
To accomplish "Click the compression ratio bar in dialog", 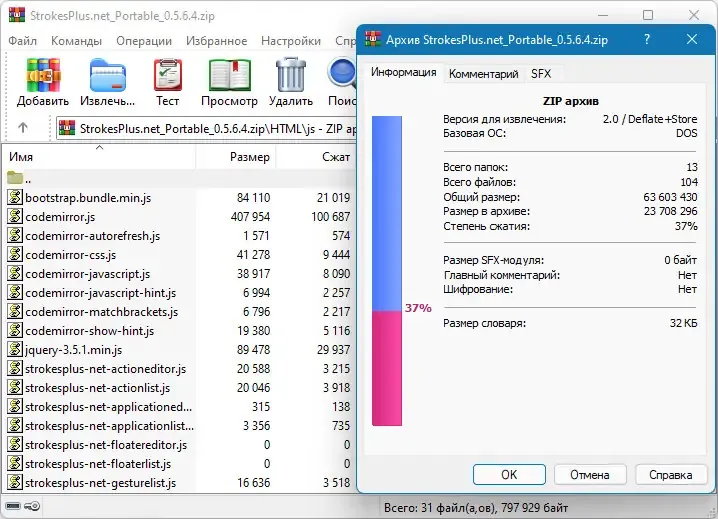I will click(387, 271).
